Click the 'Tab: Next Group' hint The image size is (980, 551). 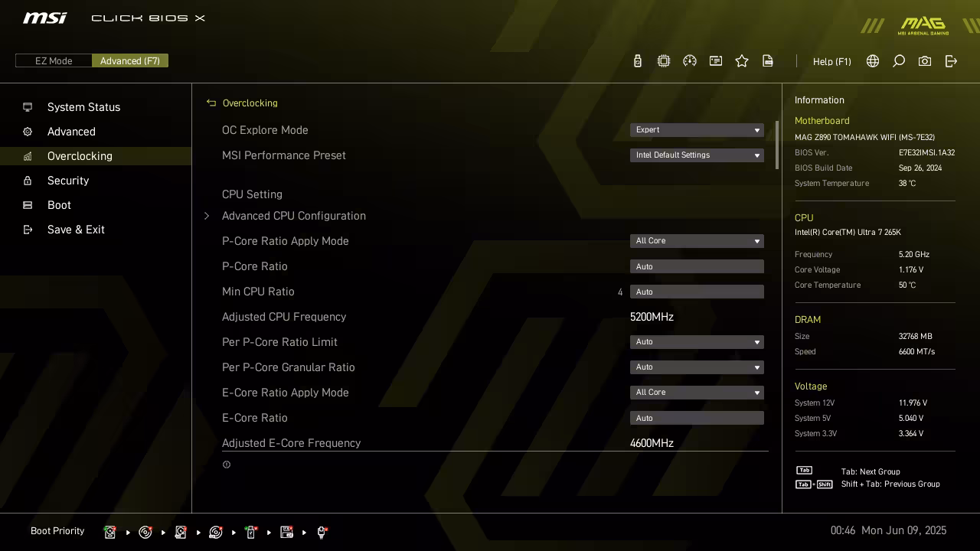coord(871,471)
